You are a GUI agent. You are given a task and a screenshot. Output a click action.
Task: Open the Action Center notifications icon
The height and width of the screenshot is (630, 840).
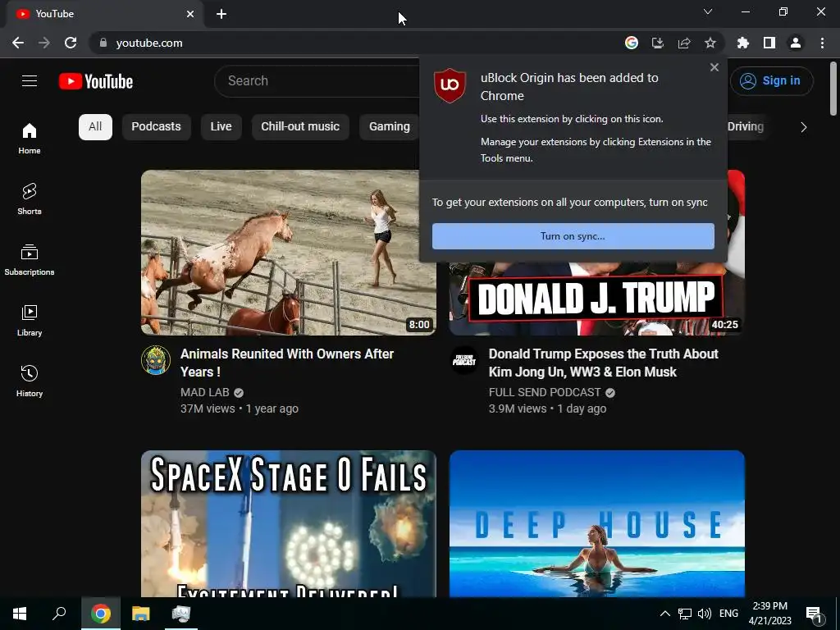tap(815, 614)
